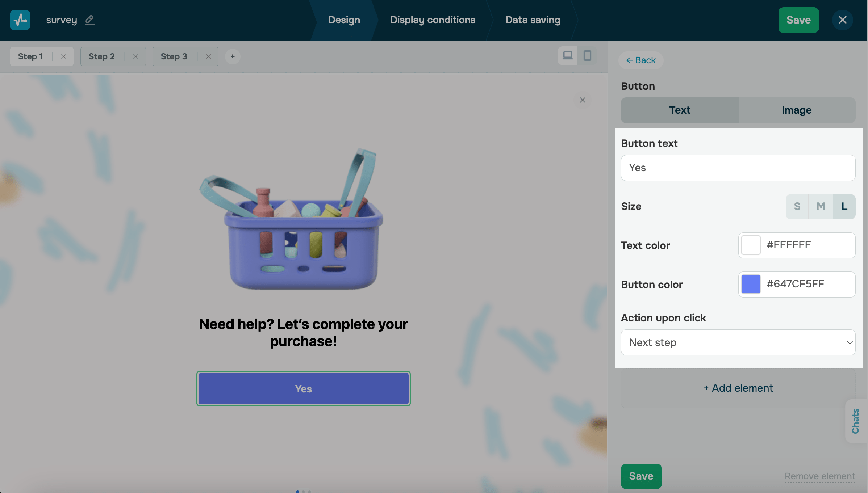
Task: Open the Data saving tab
Action: coord(533,20)
